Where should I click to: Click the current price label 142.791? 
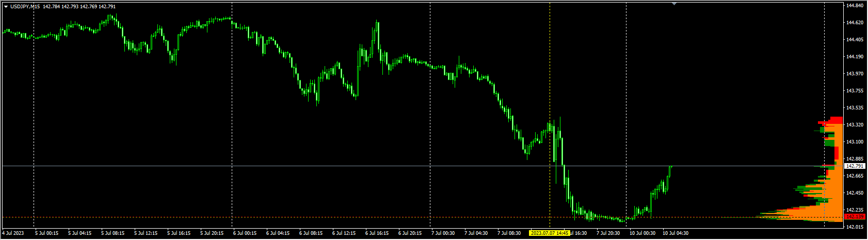855,166
